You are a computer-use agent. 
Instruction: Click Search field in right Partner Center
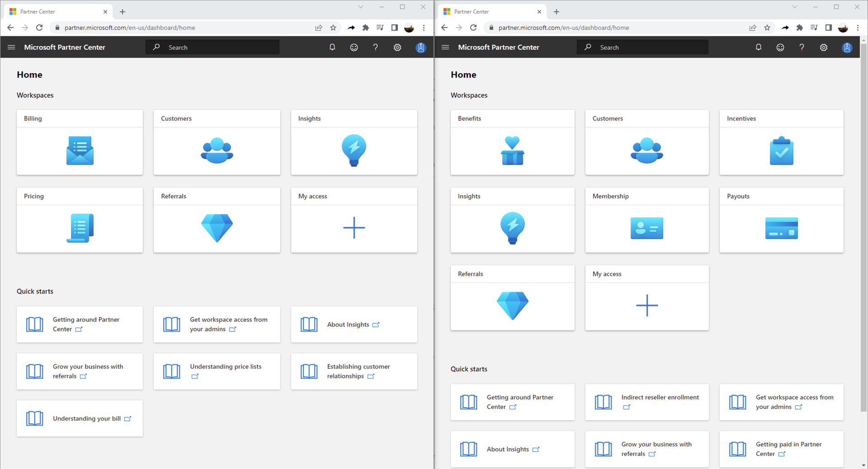click(x=642, y=47)
